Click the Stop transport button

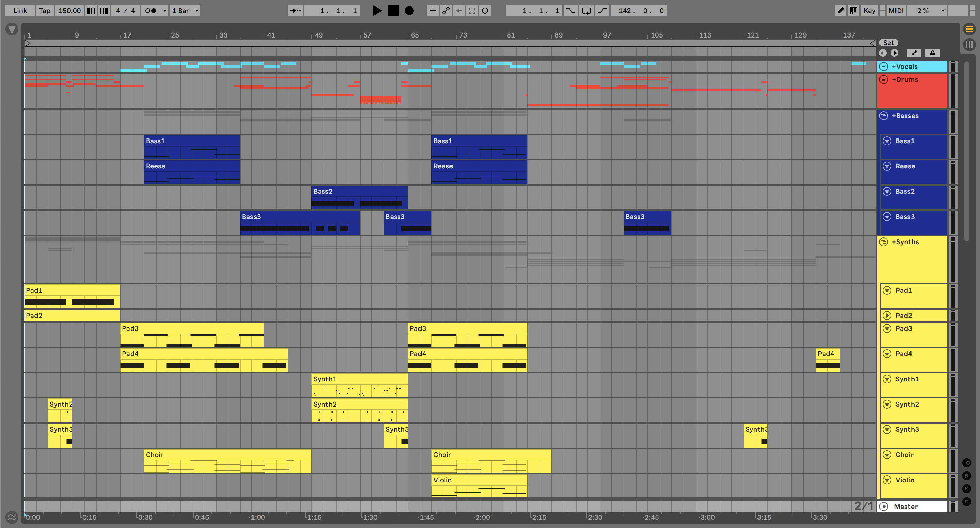pyautogui.click(x=393, y=11)
